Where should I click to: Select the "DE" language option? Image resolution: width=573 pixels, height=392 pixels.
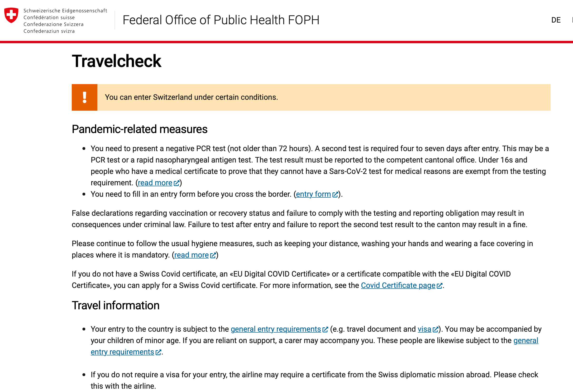tap(556, 20)
